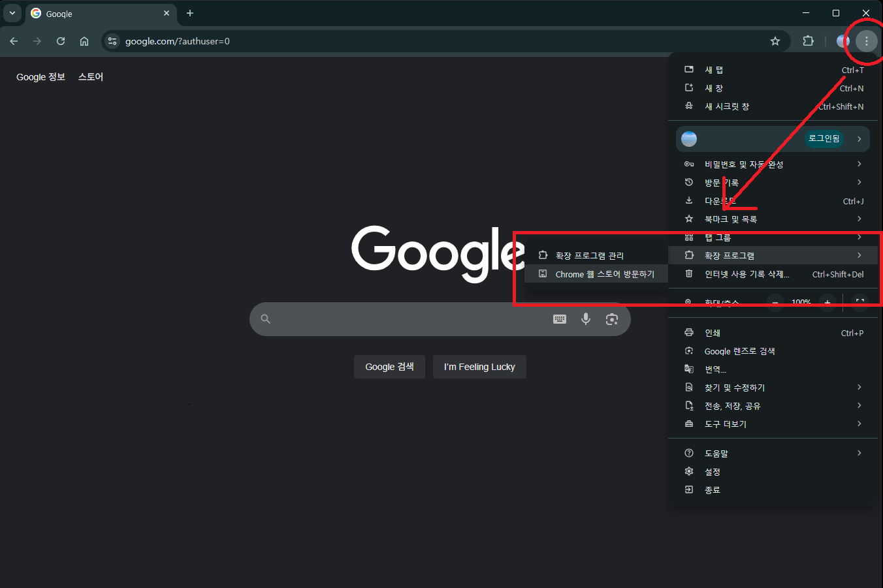Click the Google 검색 button
The height and width of the screenshot is (588, 883).
coord(389,367)
